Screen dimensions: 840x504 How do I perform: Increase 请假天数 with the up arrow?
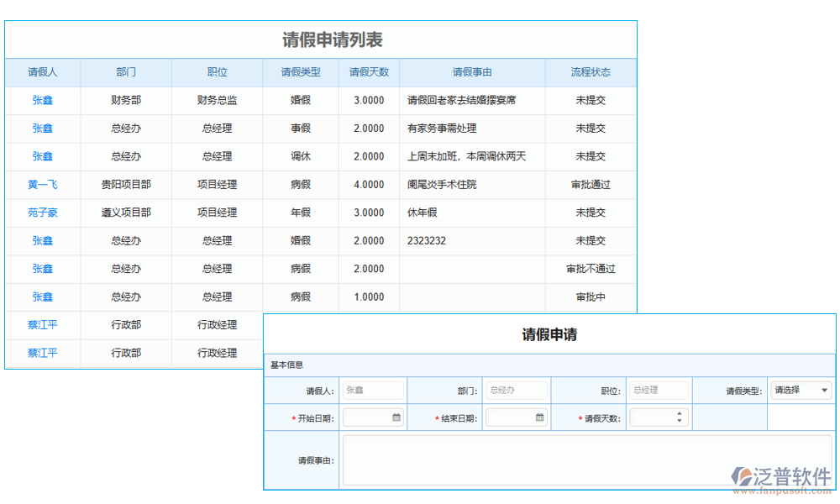pyautogui.click(x=681, y=412)
